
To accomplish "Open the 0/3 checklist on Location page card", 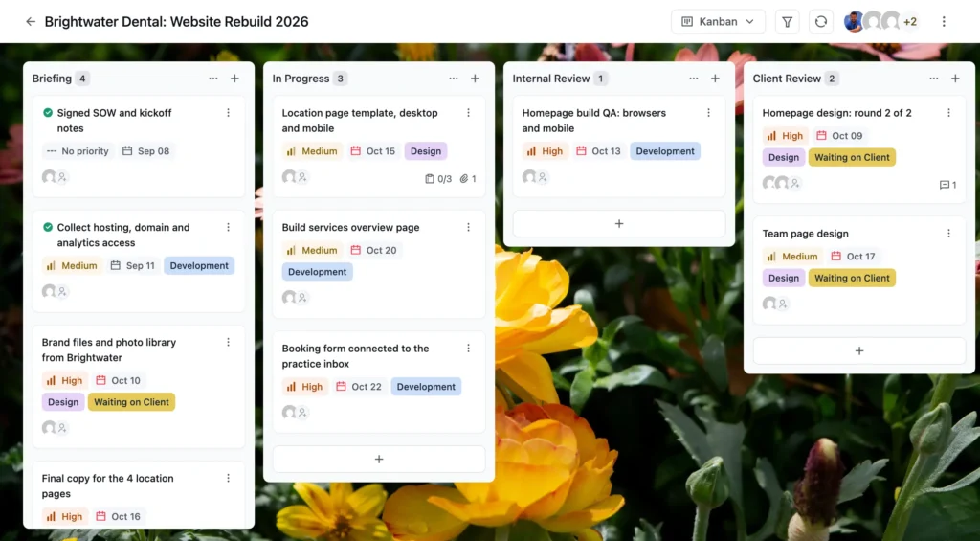I will (x=438, y=179).
